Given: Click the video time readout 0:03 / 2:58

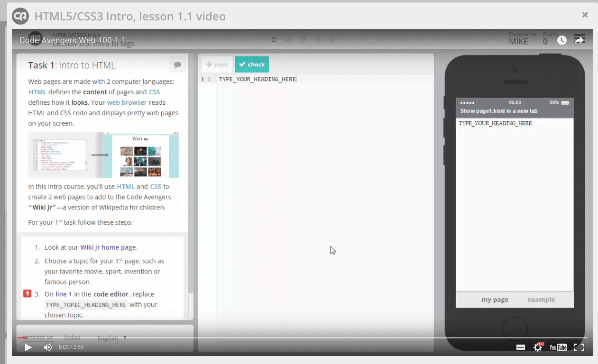Looking at the screenshot, I should (x=71, y=347).
